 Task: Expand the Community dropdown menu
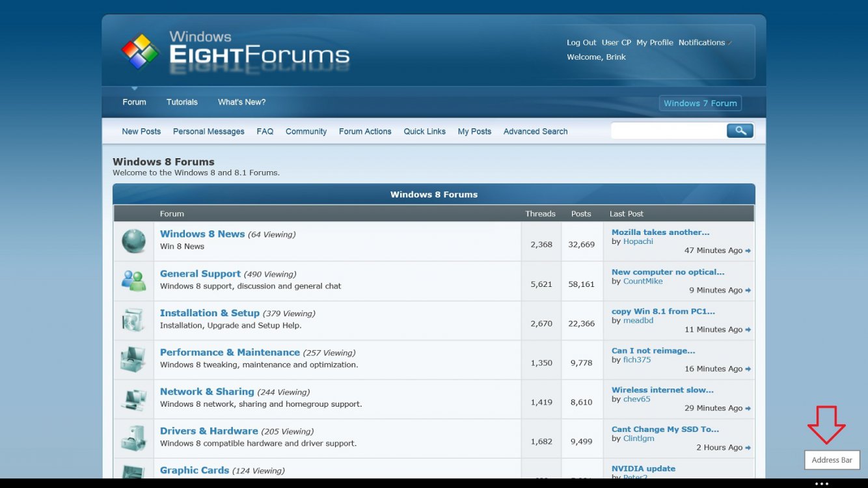(306, 131)
